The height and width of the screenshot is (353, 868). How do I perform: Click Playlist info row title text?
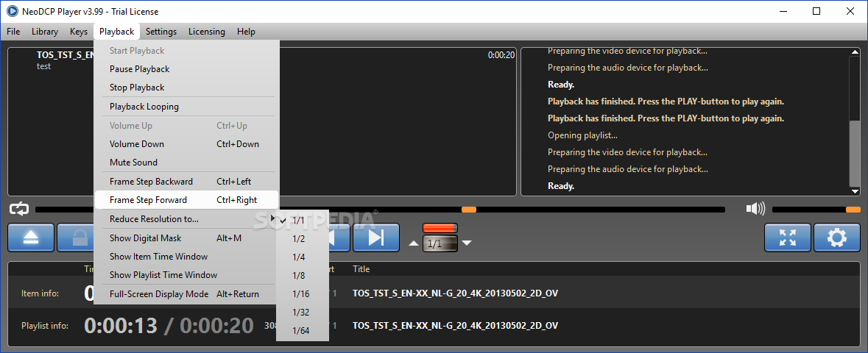[455, 325]
